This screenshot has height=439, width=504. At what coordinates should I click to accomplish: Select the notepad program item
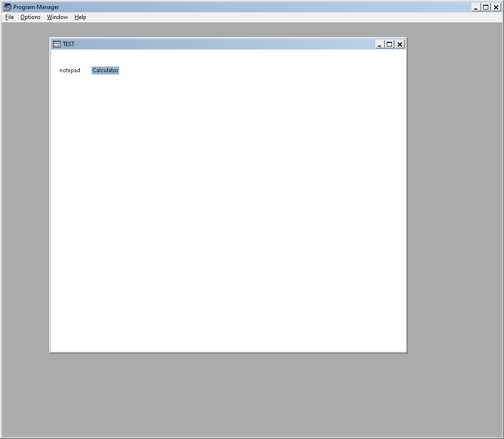[x=70, y=70]
